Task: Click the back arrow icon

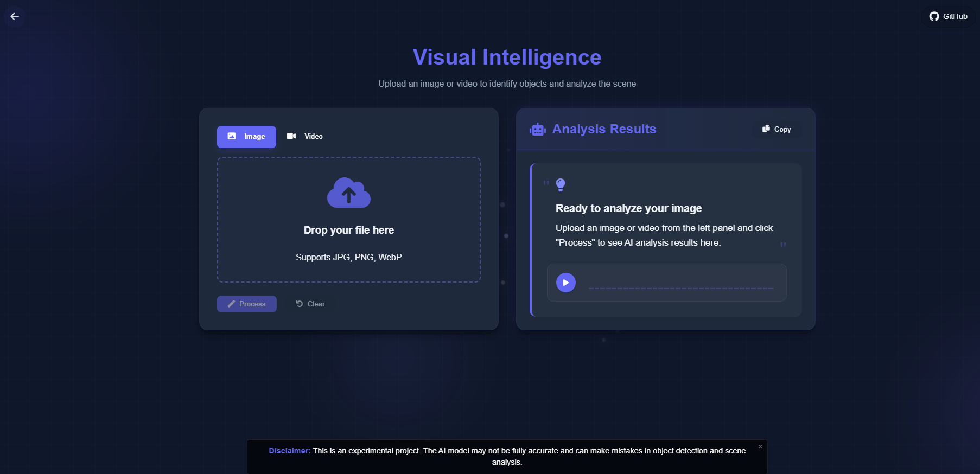Action: [x=15, y=16]
